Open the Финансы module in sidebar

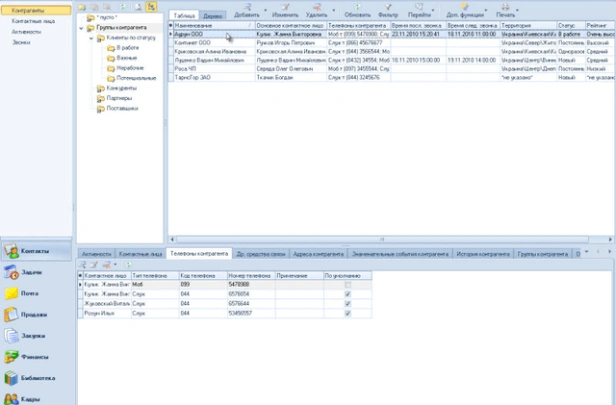(11, 357)
